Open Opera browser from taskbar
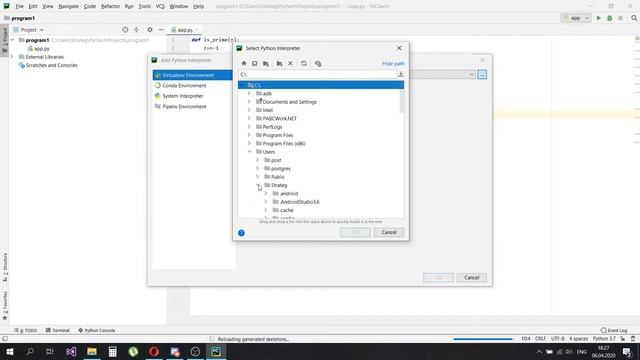Screen dimensions: 640x360 [154, 351]
